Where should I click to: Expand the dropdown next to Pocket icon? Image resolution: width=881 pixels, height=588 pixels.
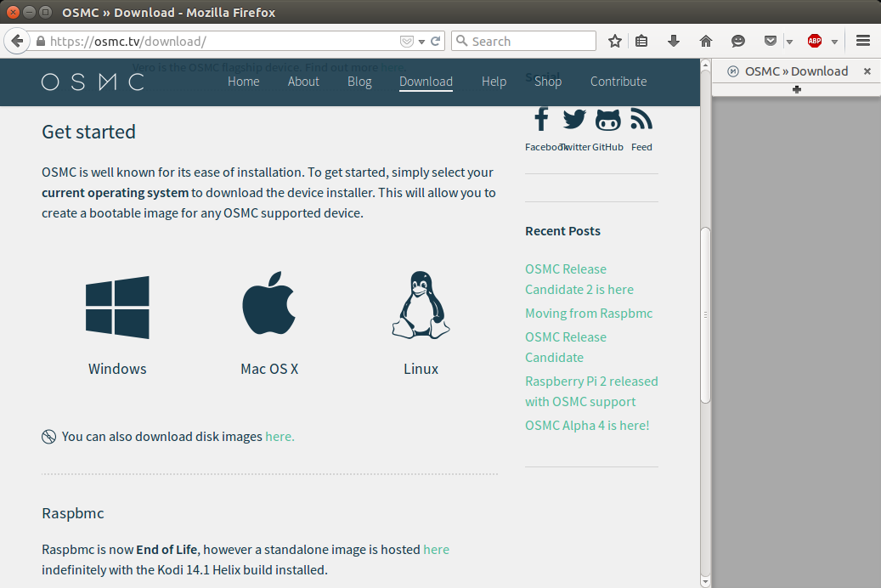(x=789, y=42)
